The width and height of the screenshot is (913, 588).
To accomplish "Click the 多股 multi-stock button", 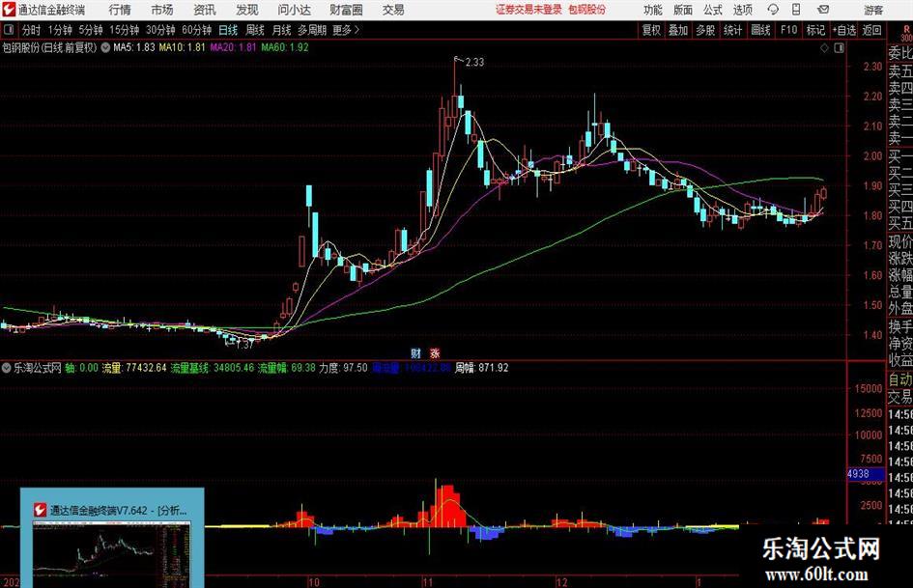I will click(x=705, y=30).
